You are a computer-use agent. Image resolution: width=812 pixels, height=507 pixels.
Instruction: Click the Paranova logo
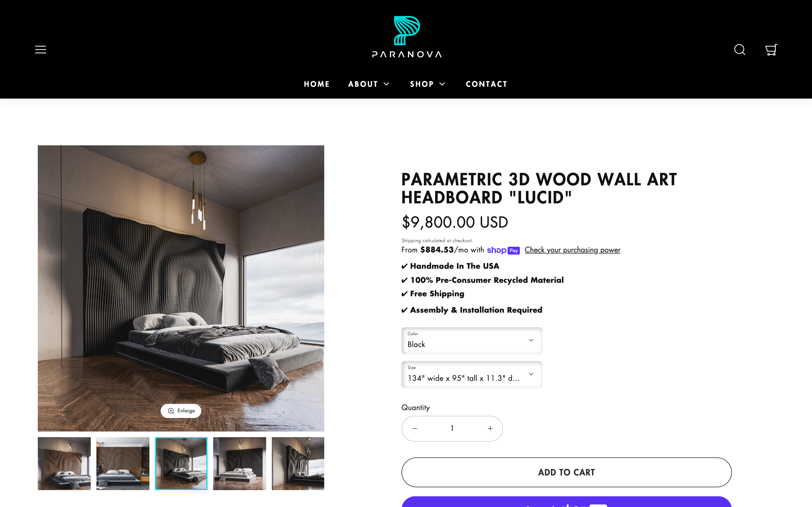coord(407,37)
